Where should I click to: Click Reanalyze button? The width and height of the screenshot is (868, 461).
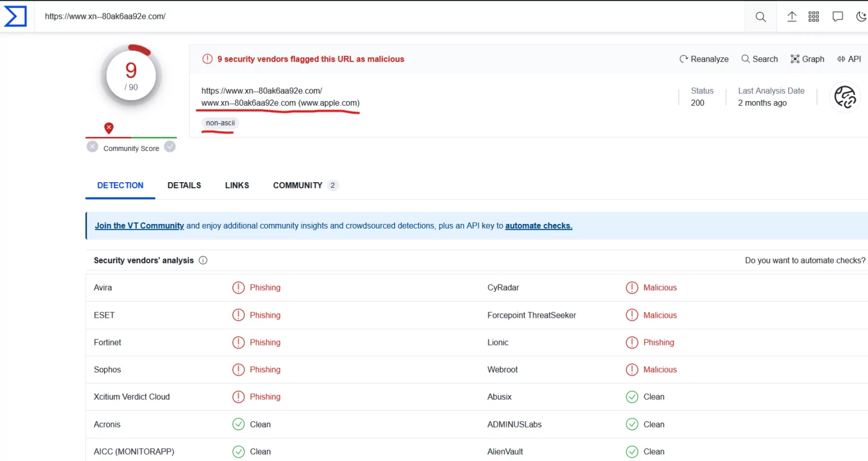click(x=704, y=59)
